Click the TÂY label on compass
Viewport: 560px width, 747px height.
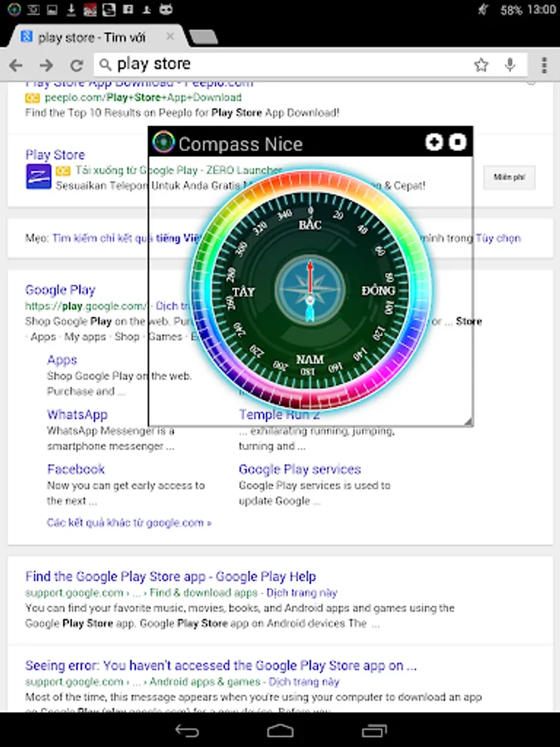point(243,291)
